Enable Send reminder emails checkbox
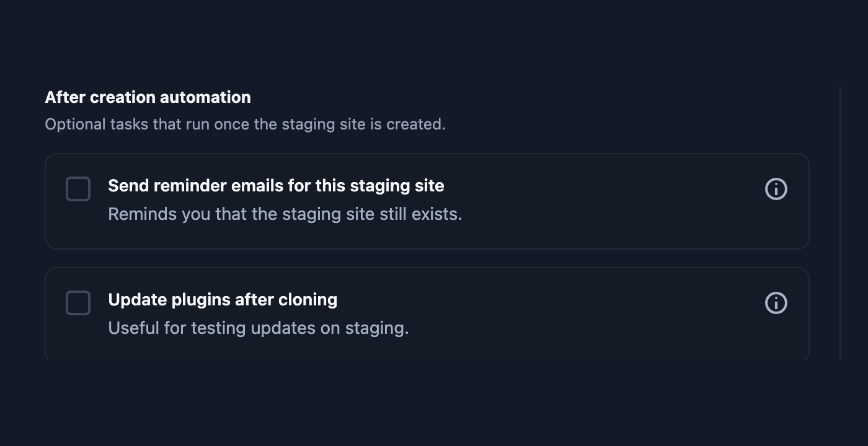The image size is (868, 446). coord(78,189)
